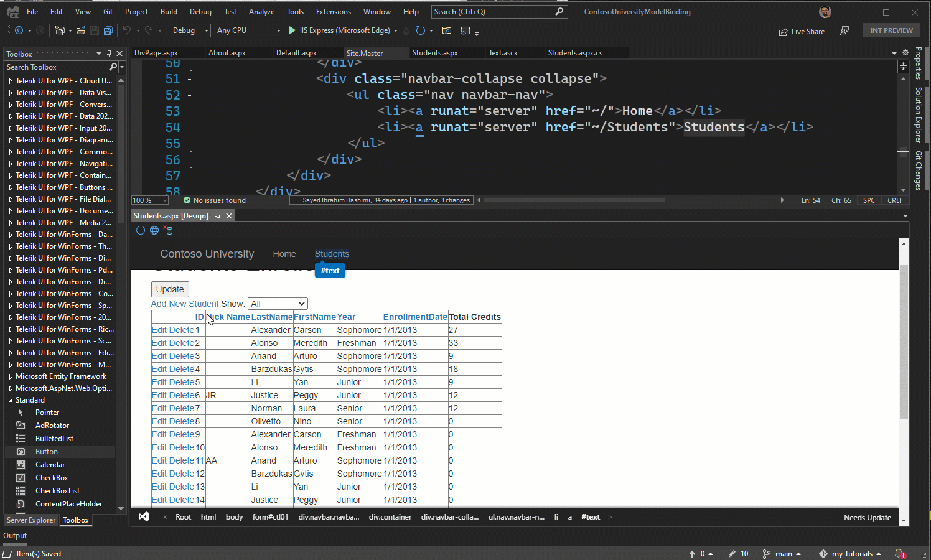Click the Add New Student link
Screen dimensions: 931x560
(x=184, y=304)
